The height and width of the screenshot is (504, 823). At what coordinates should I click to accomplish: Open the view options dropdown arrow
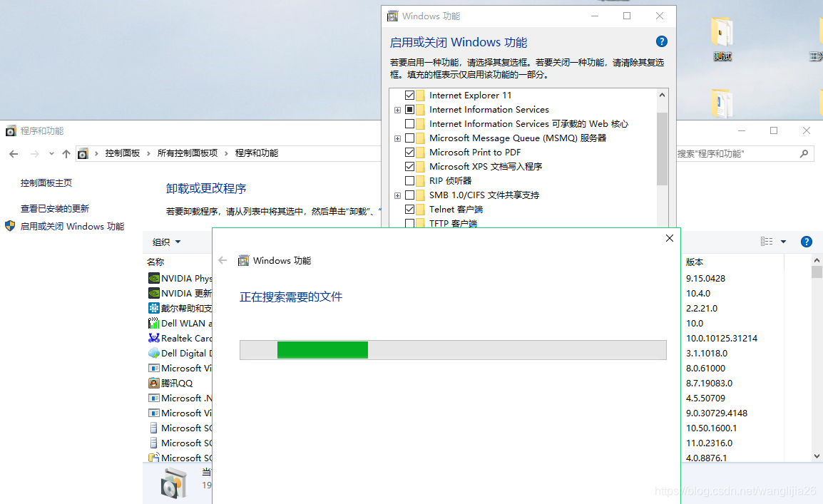pos(783,242)
